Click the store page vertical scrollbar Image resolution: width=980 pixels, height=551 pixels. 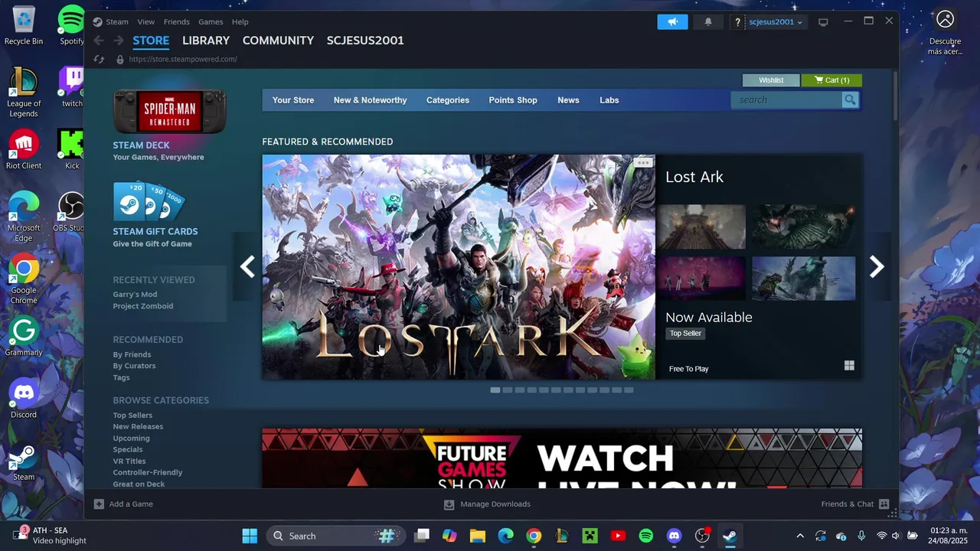click(895, 96)
